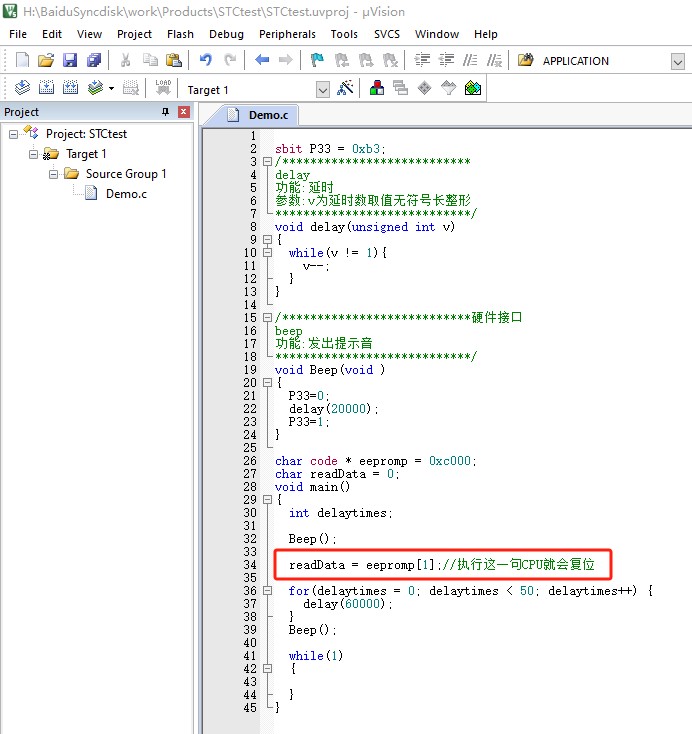
Task: Switch to the Demo.c editor tab
Action: pos(258,115)
